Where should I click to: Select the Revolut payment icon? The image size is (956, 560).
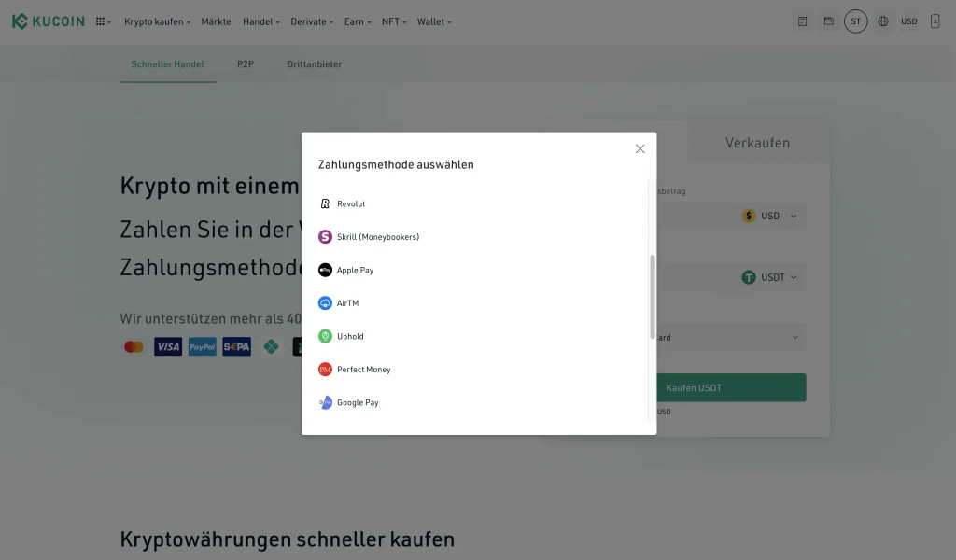point(325,203)
